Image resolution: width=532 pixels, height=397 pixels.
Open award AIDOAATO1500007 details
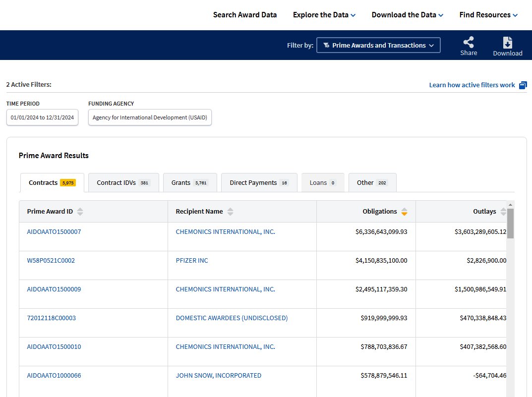point(54,231)
